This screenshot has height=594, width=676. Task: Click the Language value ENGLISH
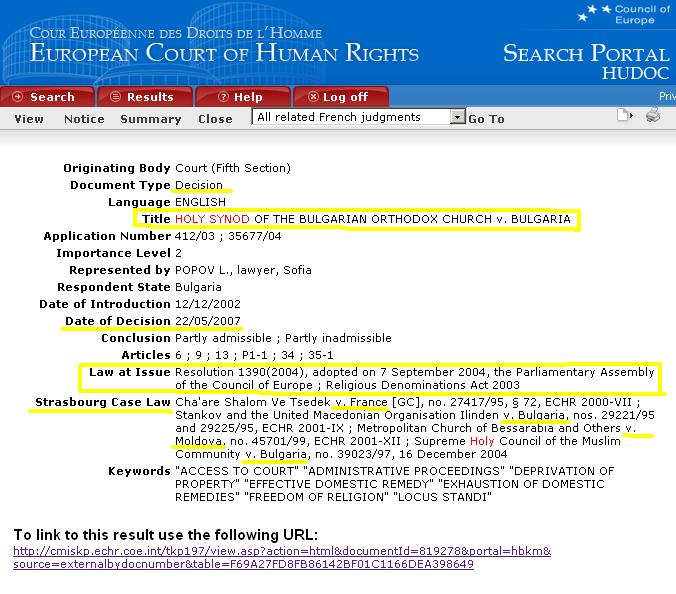click(x=200, y=202)
